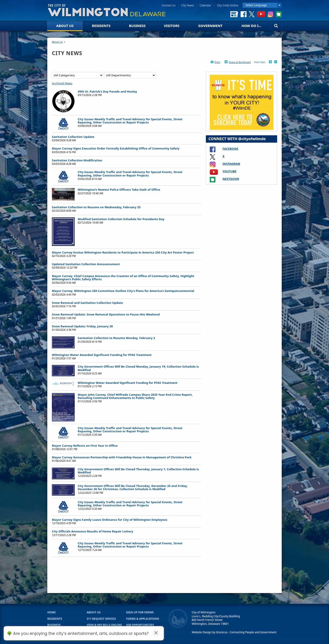Image resolution: width=329 pixels, height=644 pixels.
Task: Open the All Categories dropdown
Action: [77, 75]
